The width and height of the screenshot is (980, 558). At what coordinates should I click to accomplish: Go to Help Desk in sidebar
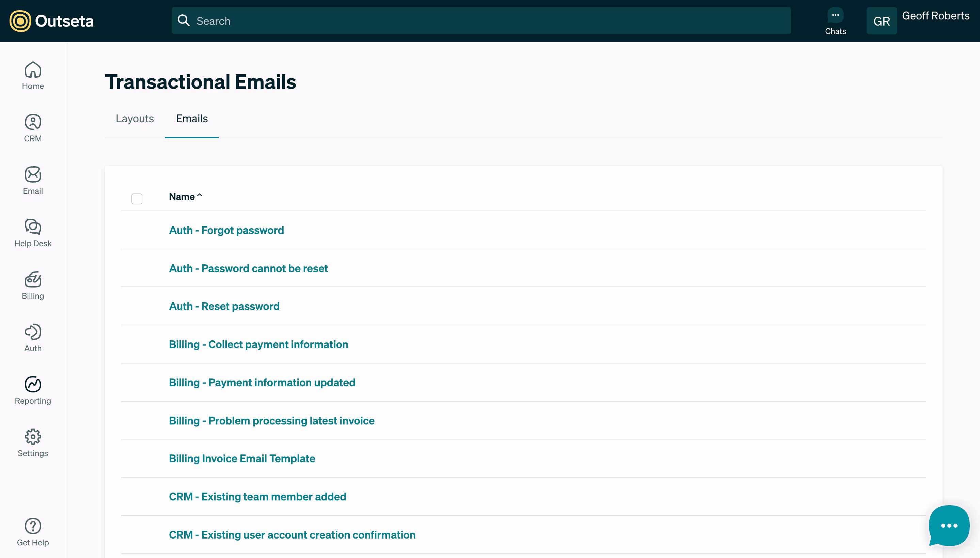[x=33, y=233]
